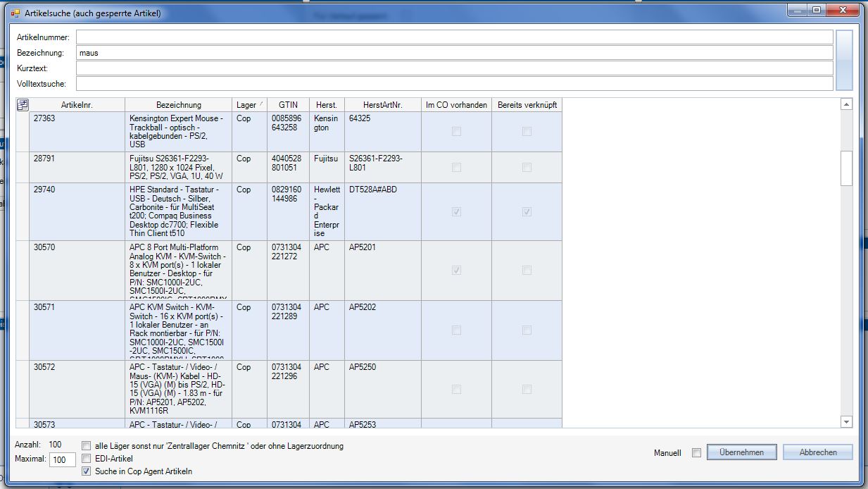Click the Abbrechen button

(817, 452)
